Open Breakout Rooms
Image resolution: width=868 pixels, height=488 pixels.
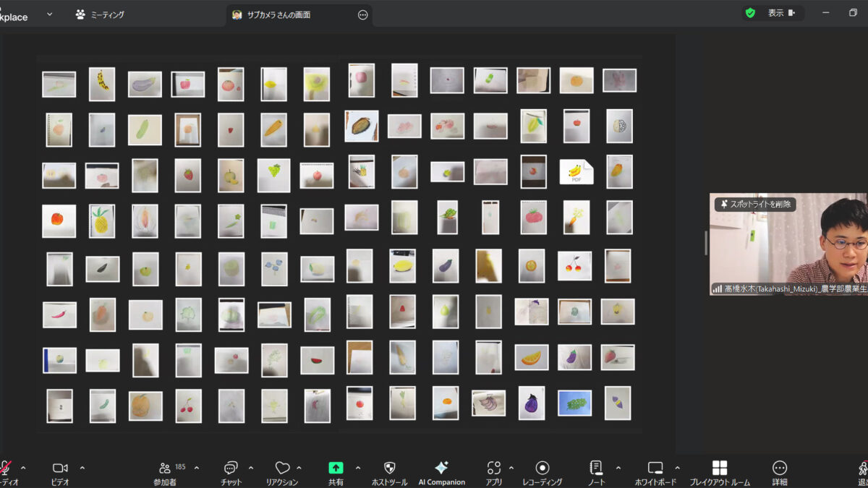point(719,468)
